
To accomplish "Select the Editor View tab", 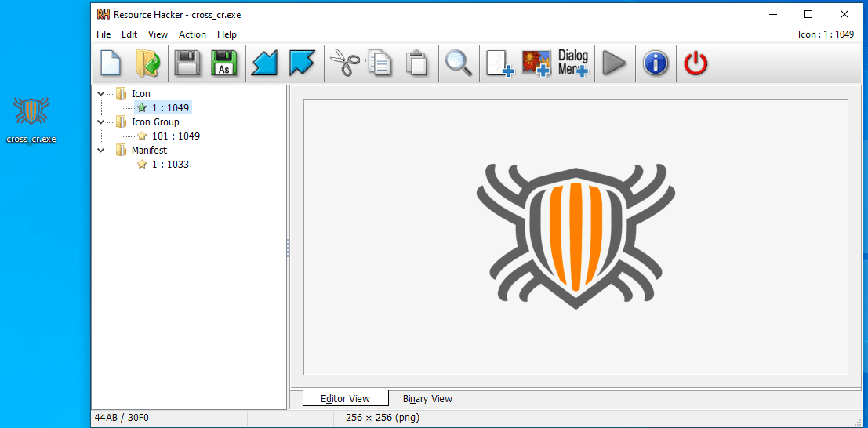I will click(346, 399).
